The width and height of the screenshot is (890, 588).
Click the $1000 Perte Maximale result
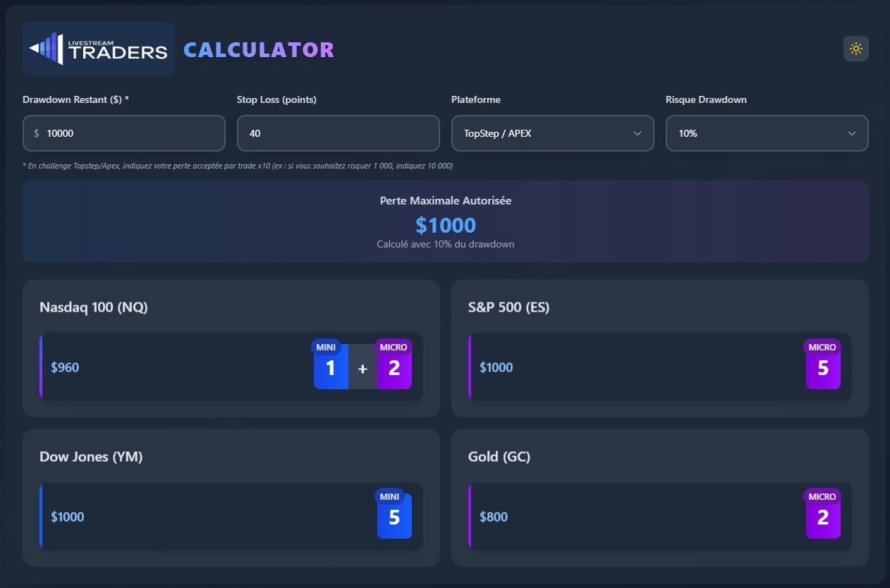[x=445, y=224]
